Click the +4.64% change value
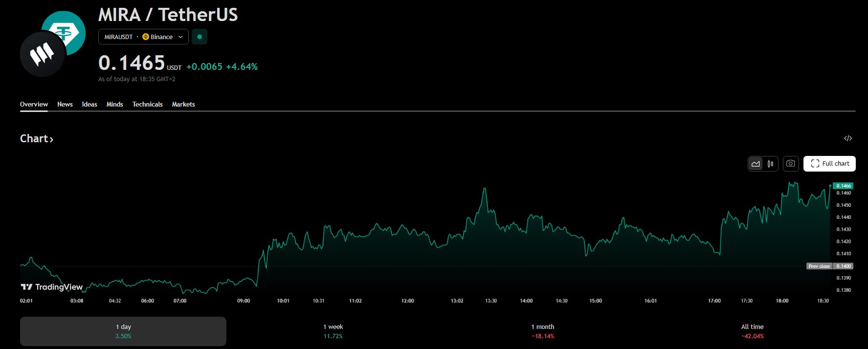Screen dimensions: 868x349 click(242, 66)
